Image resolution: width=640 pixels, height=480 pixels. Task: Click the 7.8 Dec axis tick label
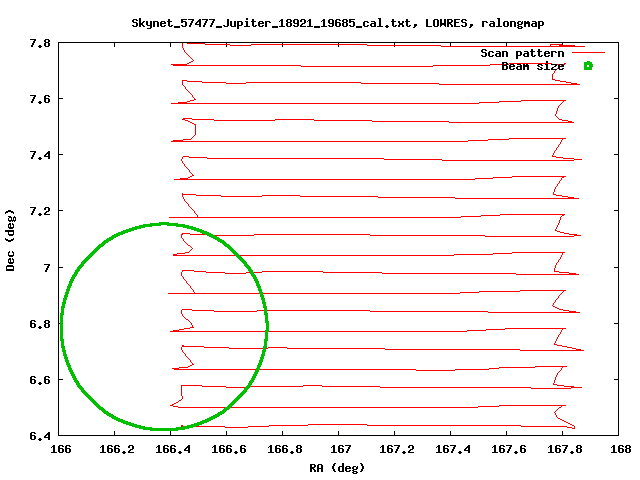click(40, 43)
